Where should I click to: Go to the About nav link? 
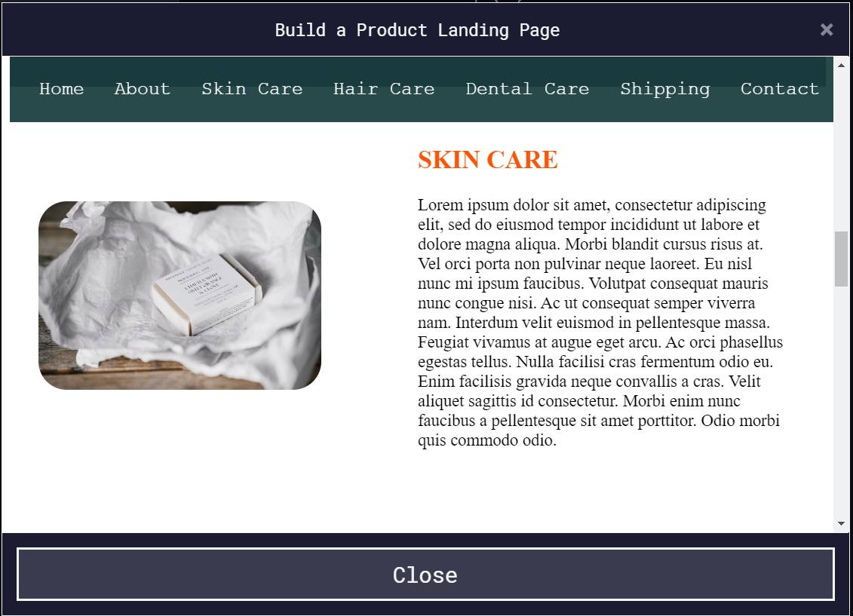click(x=142, y=89)
